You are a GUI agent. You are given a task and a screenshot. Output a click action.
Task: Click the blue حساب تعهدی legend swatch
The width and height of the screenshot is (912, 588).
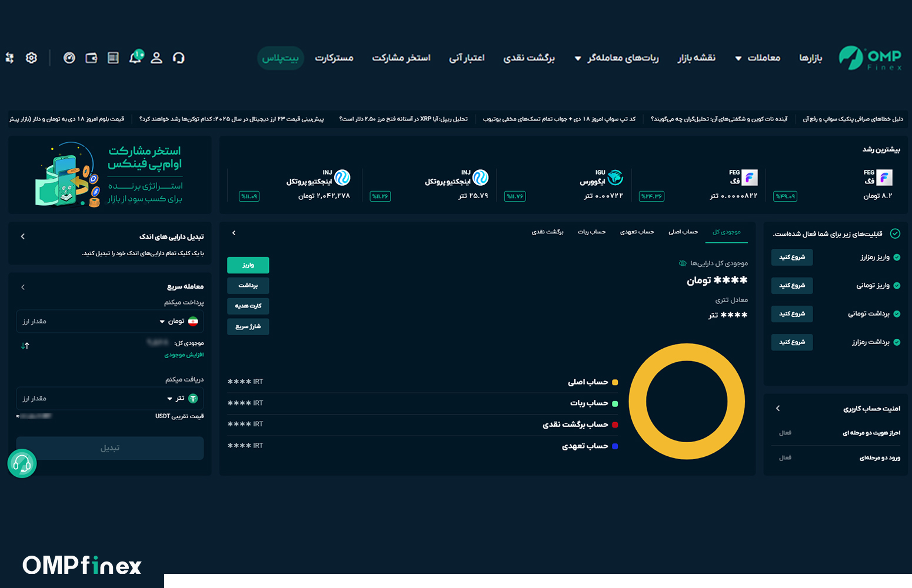(x=615, y=446)
